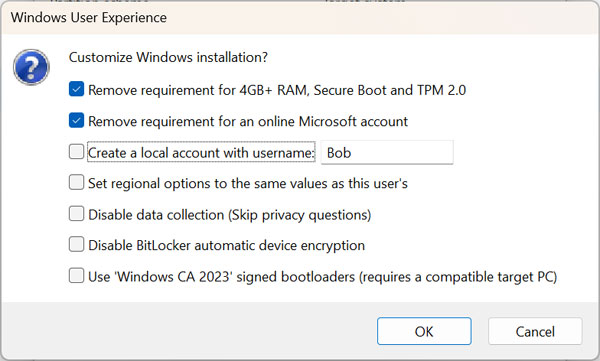Image resolution: width=600 pixels, height=361 pixels.
Task: Uncheck Remove requirement for online Microsoft account
Action: coord(77,121)
